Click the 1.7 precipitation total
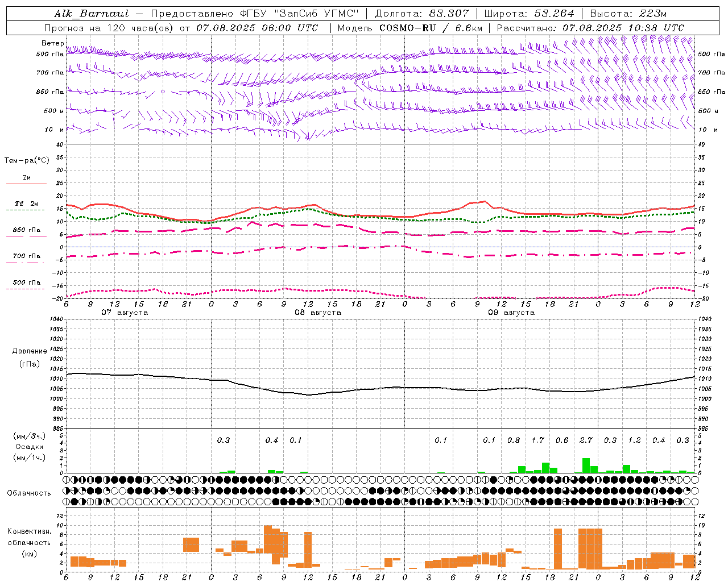Viewport: 728px width, 582px height. [x=537, y=440]
